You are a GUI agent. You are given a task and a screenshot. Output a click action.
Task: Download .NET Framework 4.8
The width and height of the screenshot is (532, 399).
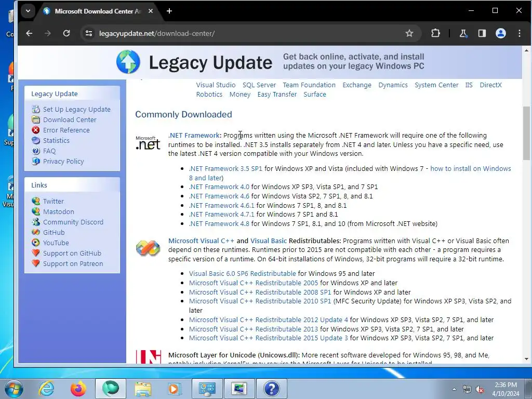pos(219,223)
